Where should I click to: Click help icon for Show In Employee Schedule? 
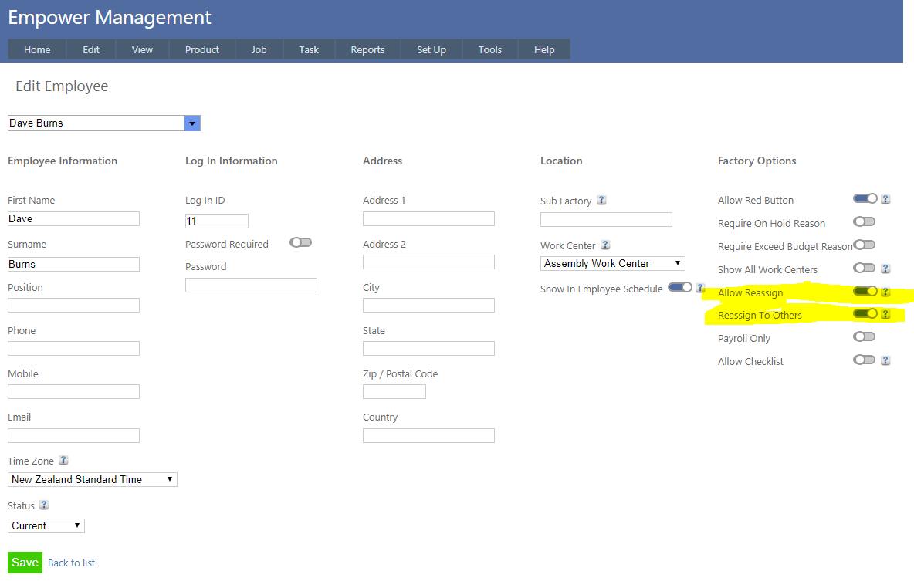[x=700, y=288]
